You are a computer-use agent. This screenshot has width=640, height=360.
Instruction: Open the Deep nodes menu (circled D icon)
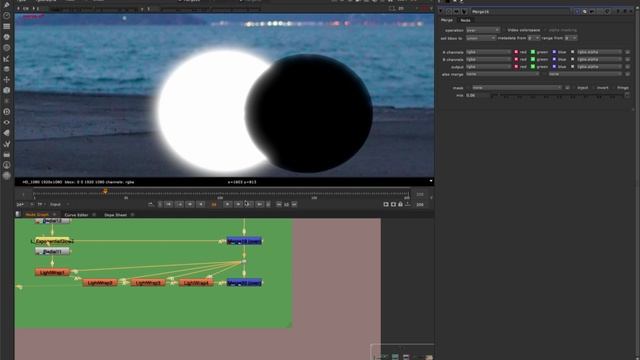pyautogui.click(x=7, y=111)
